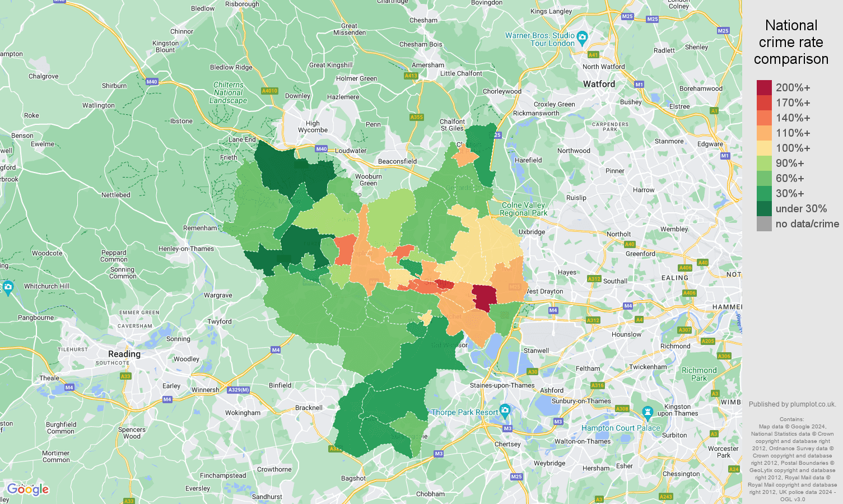843x504 pixels.
Task: Click the Google logo
Action: (x=28, y=489)
